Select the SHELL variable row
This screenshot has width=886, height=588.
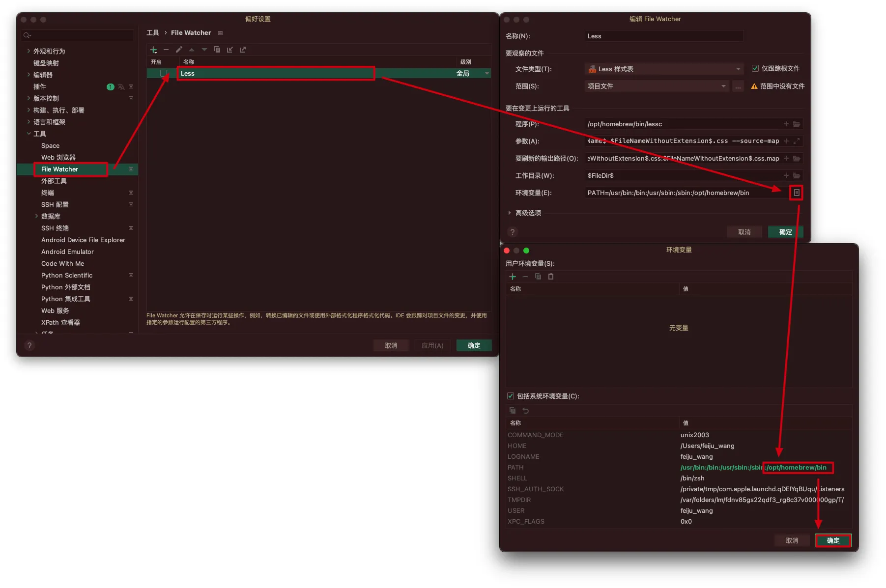(x=679, y=478)
